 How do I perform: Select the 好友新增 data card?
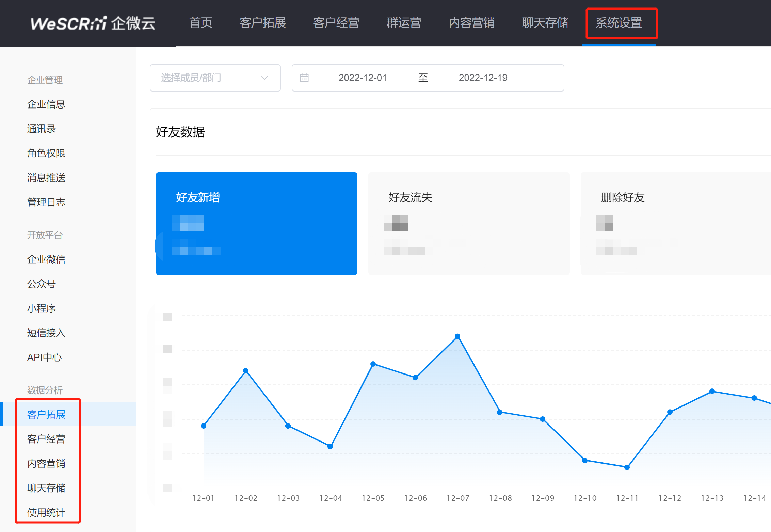tap(256, 223)
